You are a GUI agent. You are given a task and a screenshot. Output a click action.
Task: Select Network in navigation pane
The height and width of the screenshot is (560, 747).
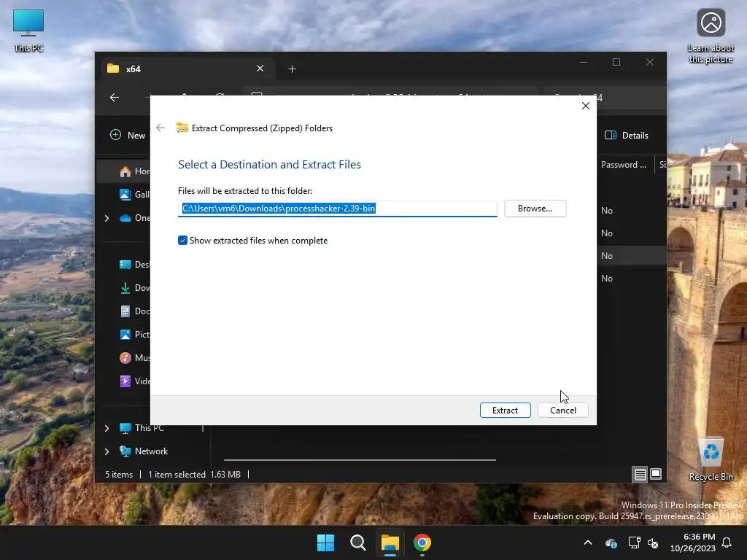click(x=144, y=451)
